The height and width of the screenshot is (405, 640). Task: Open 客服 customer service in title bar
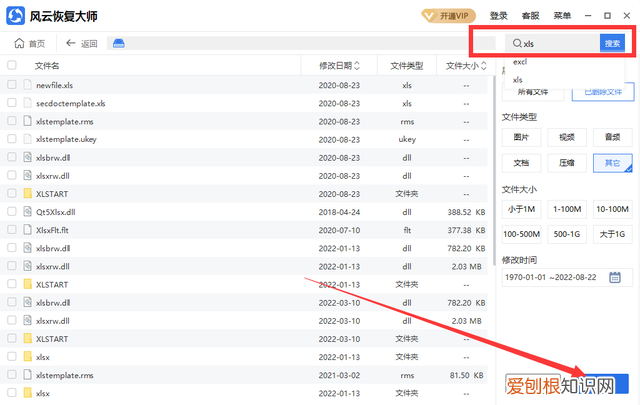(x=530, y=16)
